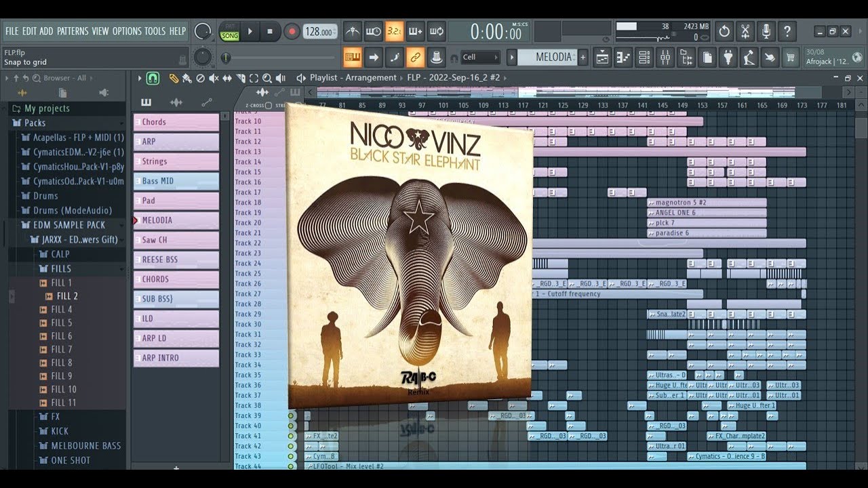Click the master volume knob
Screen dimensions: 868x488
202,31
